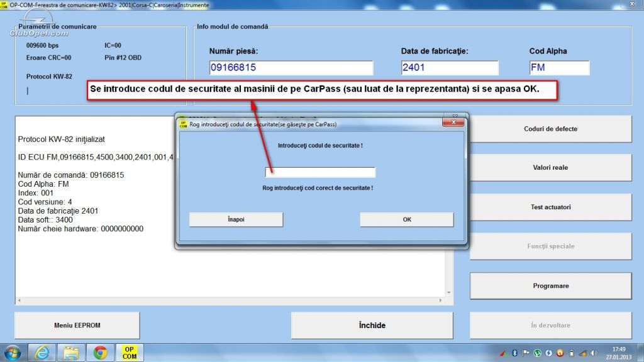Select the "Număr de comandă: 09166815" log line

pyautogui.click(x=70, y=175)
